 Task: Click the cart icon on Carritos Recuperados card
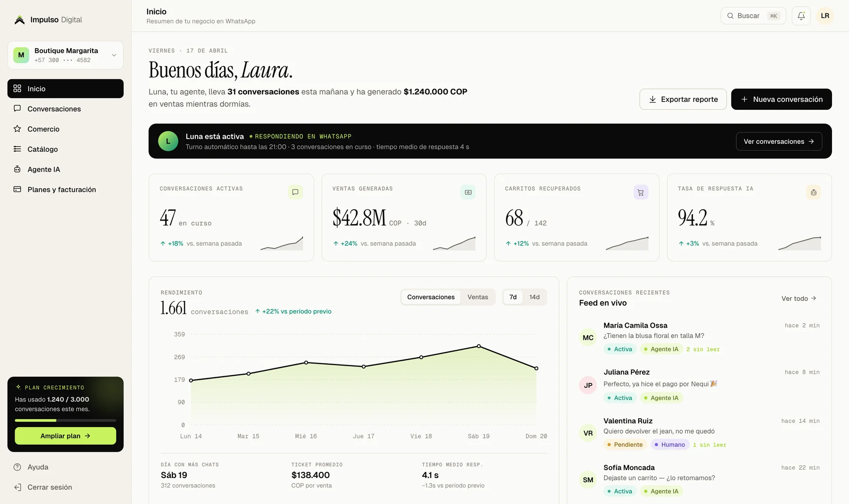[x=641, y=192]
